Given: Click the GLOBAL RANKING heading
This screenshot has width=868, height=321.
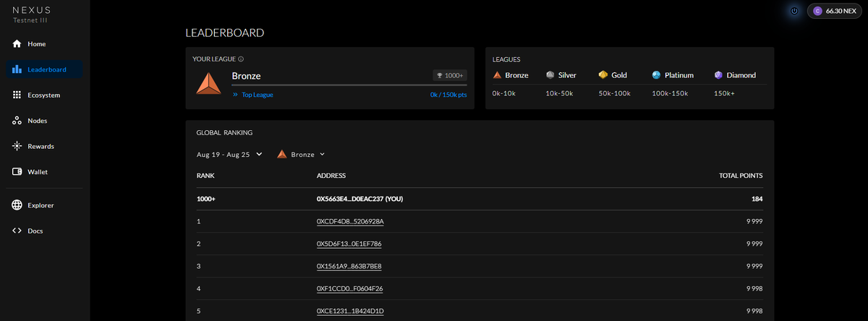Looking at the screenshot, I should point(224,133).
